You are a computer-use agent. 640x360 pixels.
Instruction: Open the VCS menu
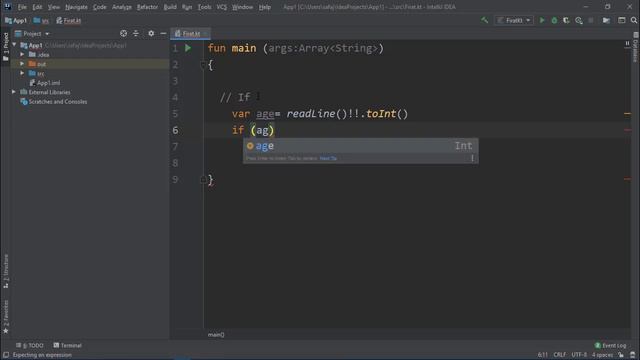222,7
